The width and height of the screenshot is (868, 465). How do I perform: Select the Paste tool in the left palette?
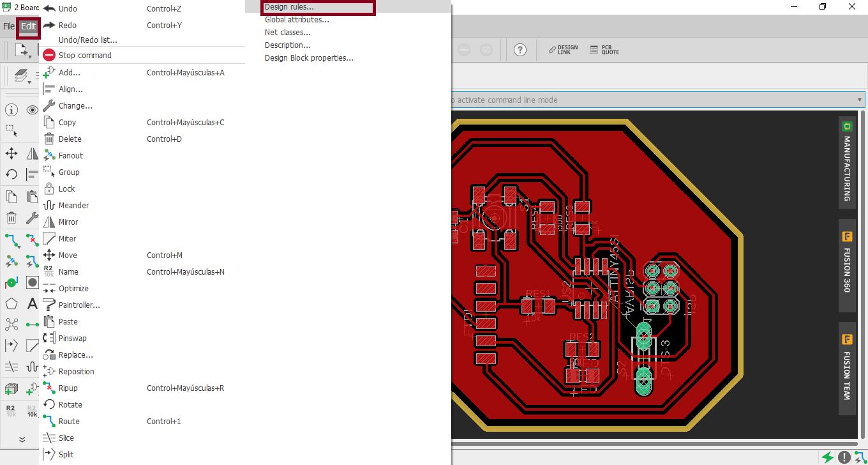coord(32,197)
